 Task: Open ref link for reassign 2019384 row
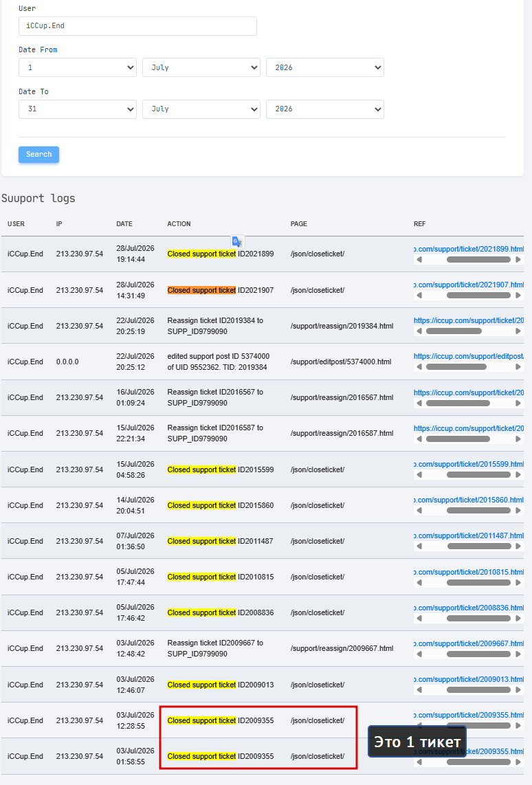pyautogui.click(x=469, y=320)
